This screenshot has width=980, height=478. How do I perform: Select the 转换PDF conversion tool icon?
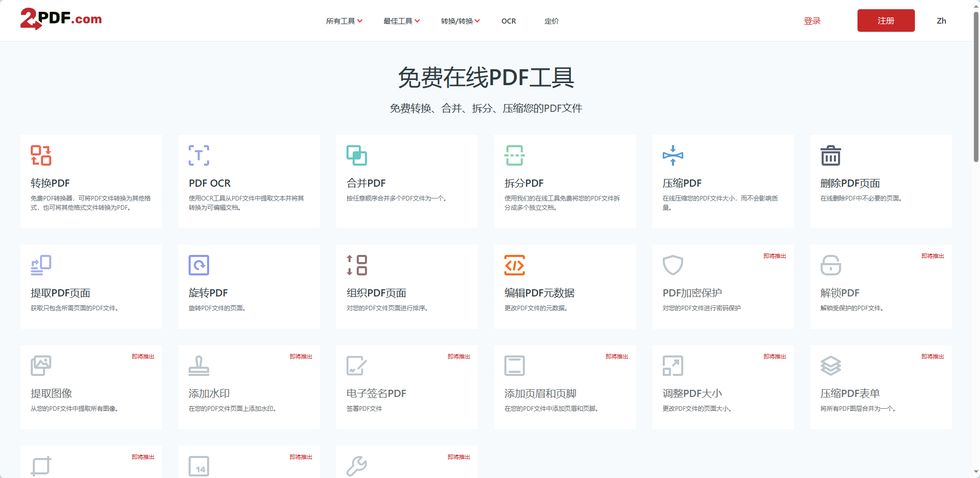coord(40,155)
